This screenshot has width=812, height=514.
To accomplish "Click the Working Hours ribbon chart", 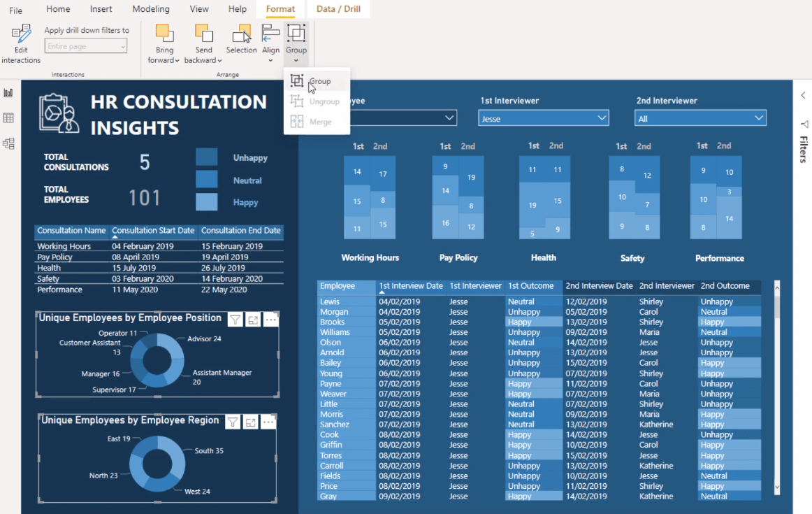I will tap(370, 197).
